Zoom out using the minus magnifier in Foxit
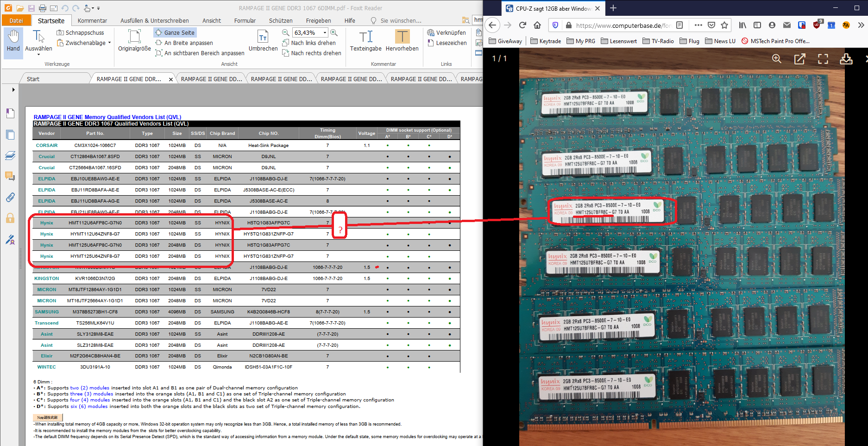This screenshot has width=868, height=446. 286,32
